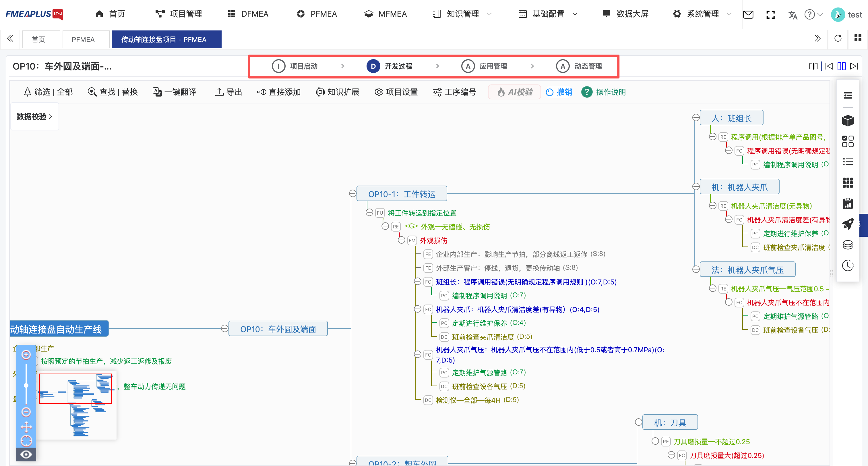Collapse the OP10-1: 工件转运 node
The width and height of the screenshot is (868, 466).
point(352,193)
